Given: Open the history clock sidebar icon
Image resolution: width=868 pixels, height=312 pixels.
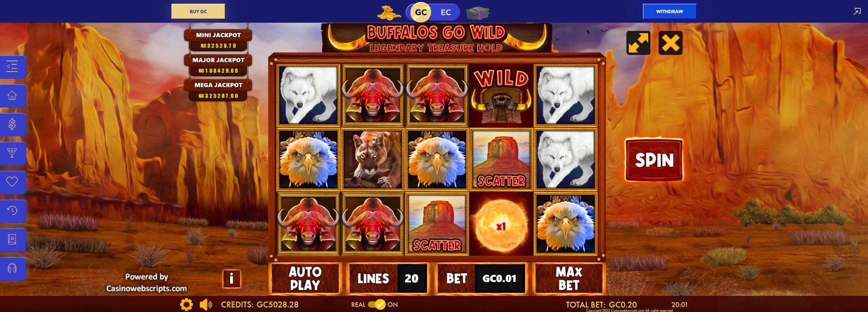Looking at the screenshot, I should (12, 211).
